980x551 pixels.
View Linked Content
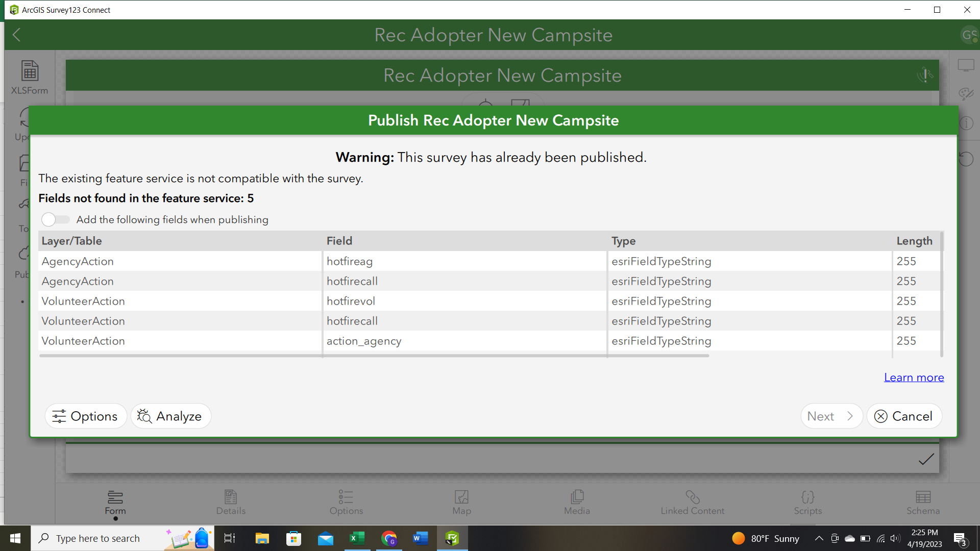point(692,503)
